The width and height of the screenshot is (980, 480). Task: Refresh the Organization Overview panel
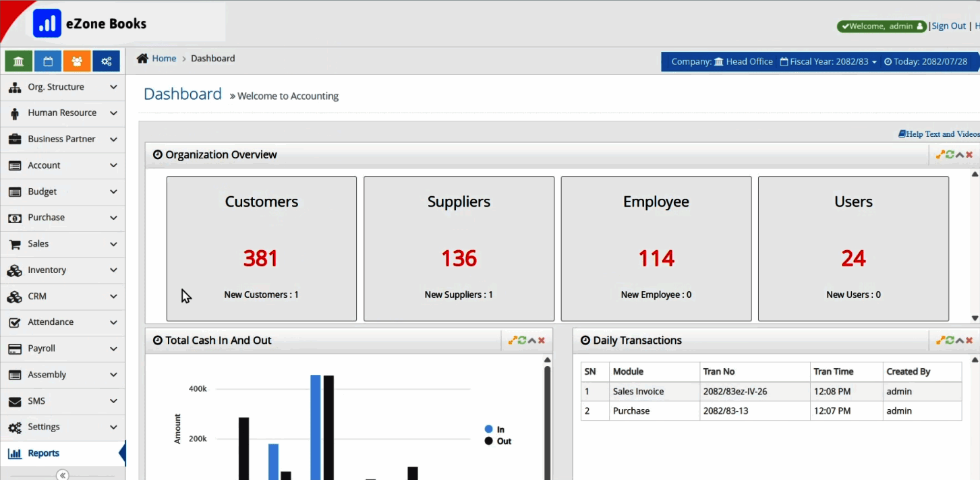pos(950,155)
